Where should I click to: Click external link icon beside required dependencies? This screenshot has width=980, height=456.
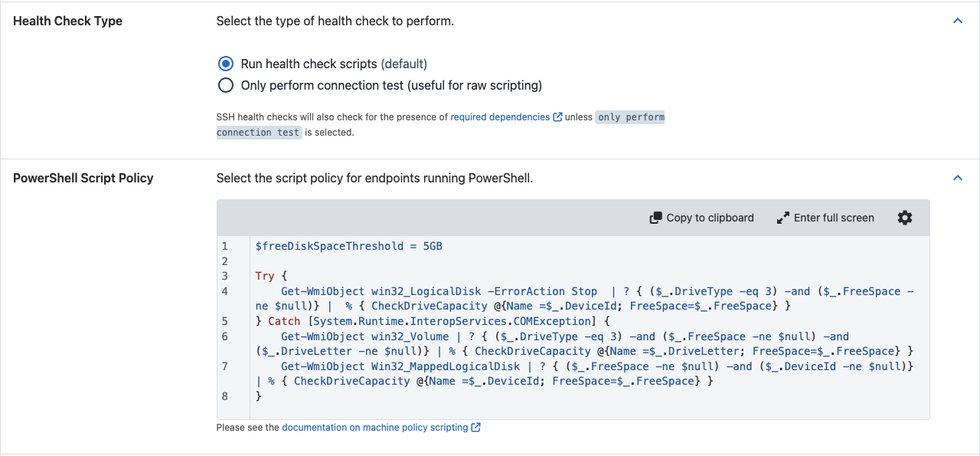click(557, 117)
